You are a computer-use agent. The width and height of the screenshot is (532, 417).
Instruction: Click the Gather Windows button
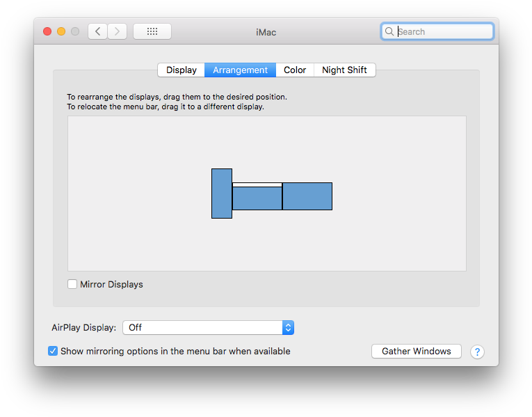(x=417, y=351)
